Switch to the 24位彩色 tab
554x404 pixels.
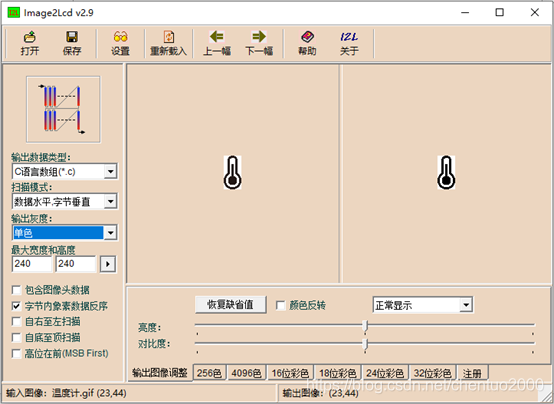(x=385, y=373)
